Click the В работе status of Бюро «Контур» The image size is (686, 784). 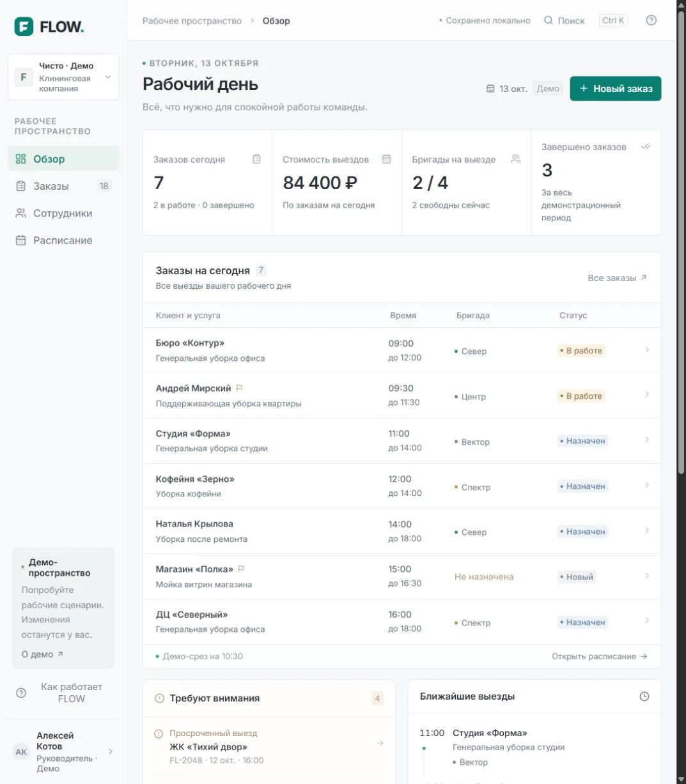tap(581, 351)
